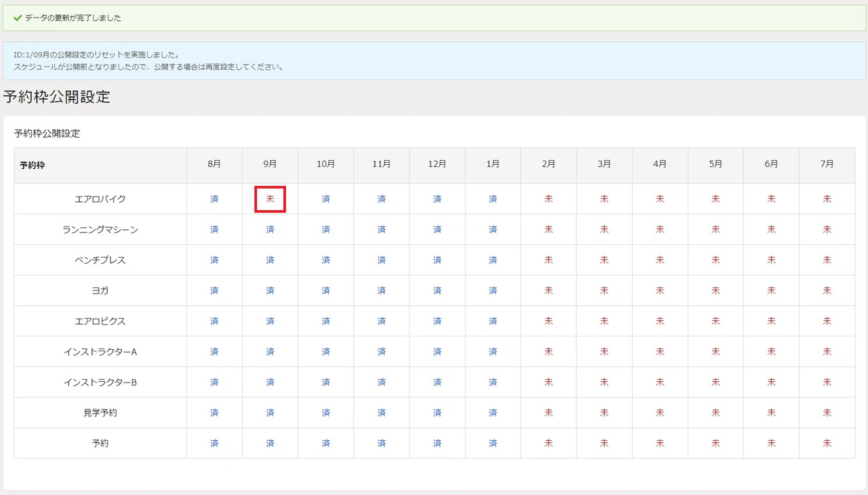Click 済 for 予約 row in 8月
This screenshot has width=868, height=495.
tap(214, 443)
